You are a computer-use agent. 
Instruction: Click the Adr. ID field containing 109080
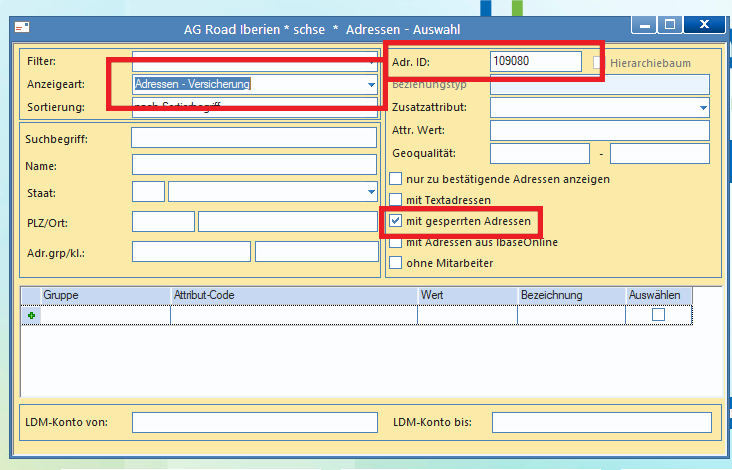point(536,62)
